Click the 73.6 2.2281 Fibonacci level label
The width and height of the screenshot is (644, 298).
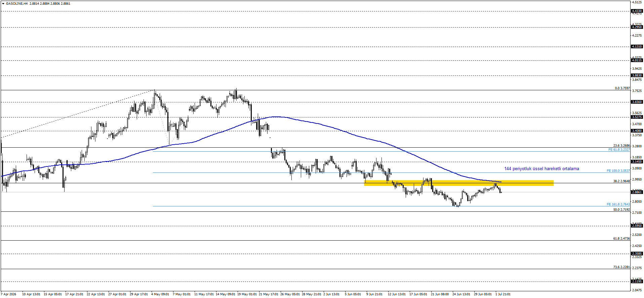(621, 267)
